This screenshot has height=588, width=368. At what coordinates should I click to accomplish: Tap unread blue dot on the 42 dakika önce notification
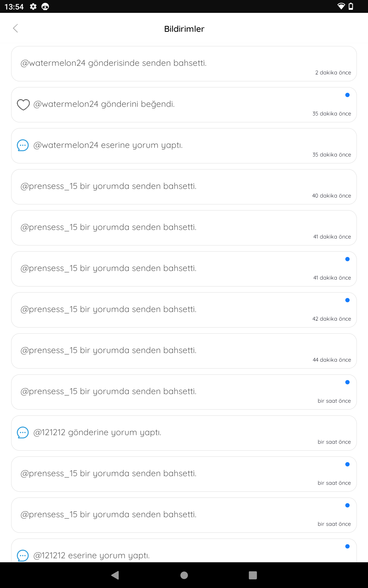[347, 300]
